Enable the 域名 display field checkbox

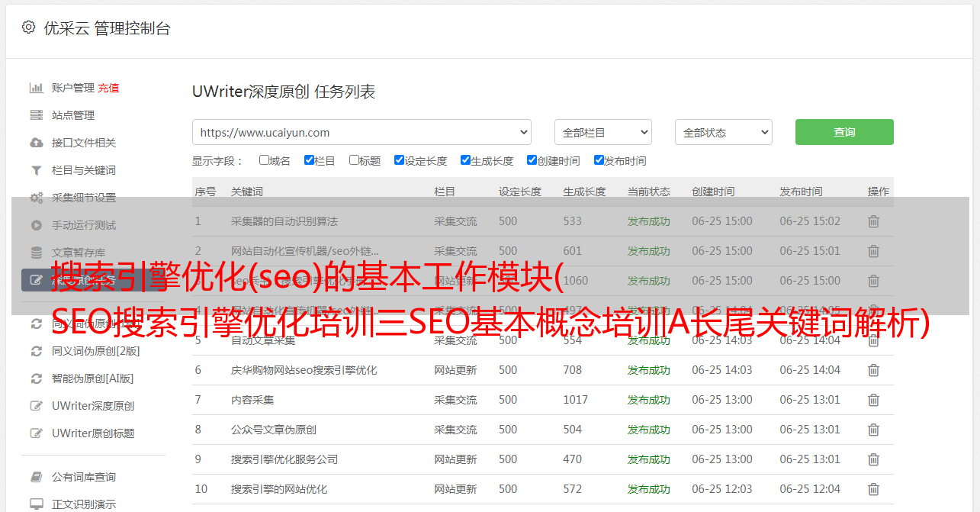click(264, 160)
